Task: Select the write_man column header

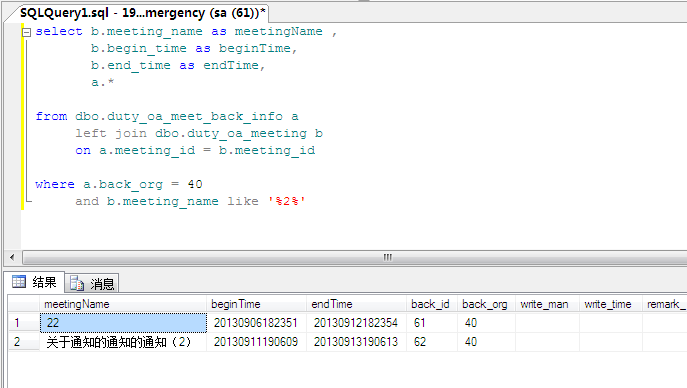Action: (x=547, y=304)
